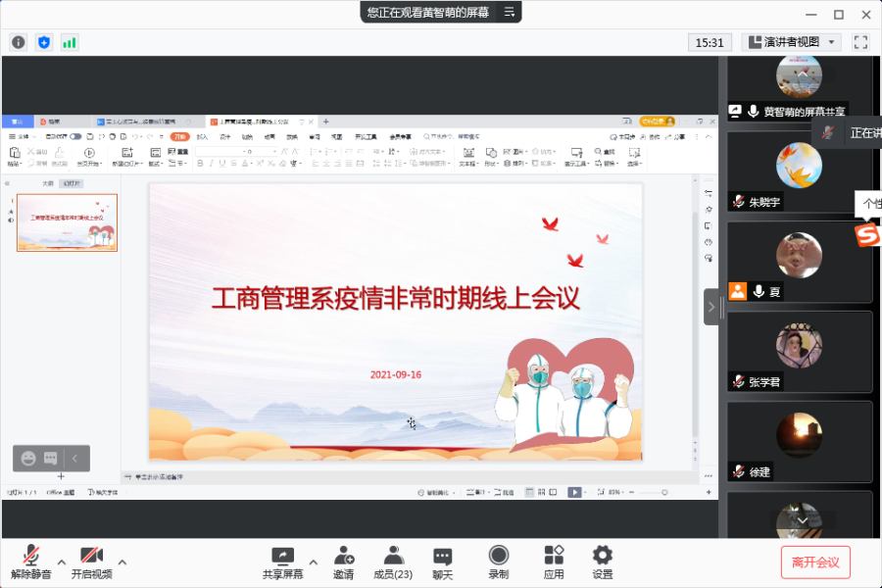Click the blue security shield icon
The image size is (882, 588).
[x=43, y=42]
